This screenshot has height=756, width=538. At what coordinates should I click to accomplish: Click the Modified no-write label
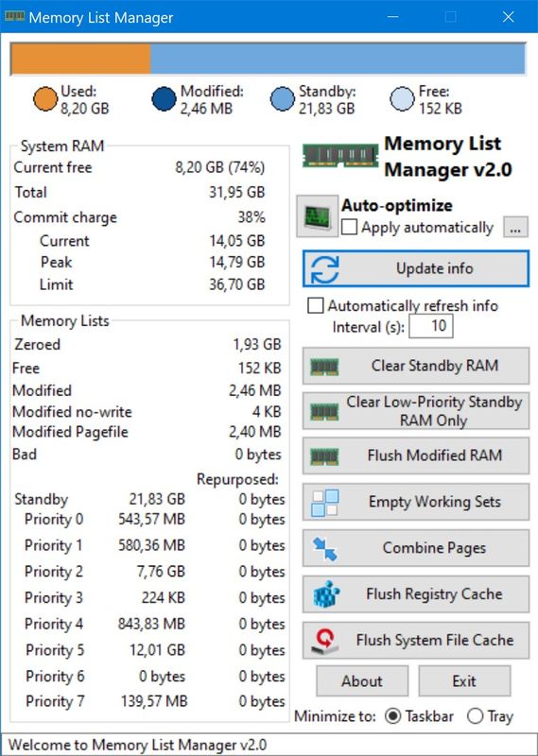click(x=72, y=412)
